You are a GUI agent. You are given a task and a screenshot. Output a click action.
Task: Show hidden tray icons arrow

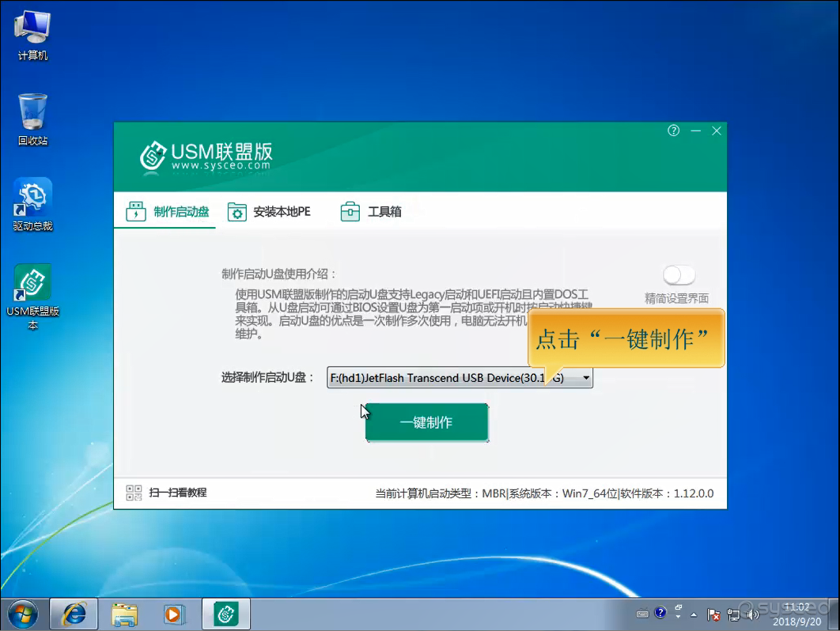click(x=694, y=614)
